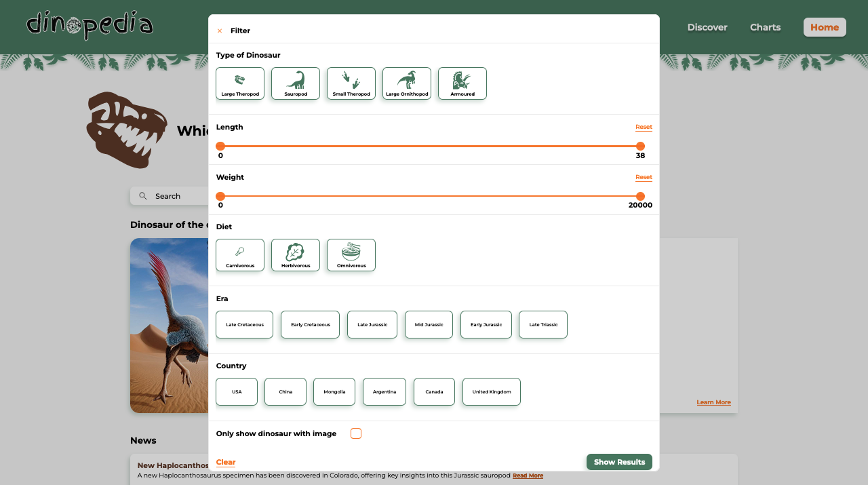This screenshot has width=868, height=485.
Task: Filter by Herbivorous diet
Action: pos(296,255)
